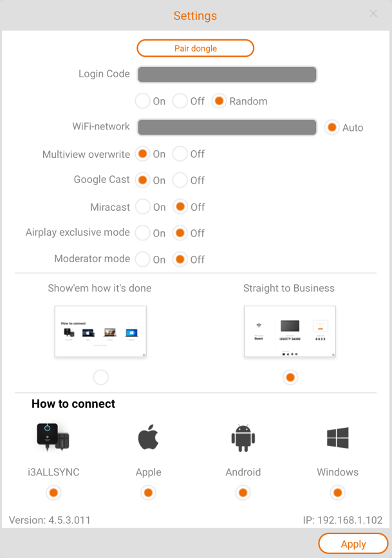Image resolution: width=392 pixels, height=558 pixels.
Task: Enable Airplay exclusive mode On
Action: 143,233
